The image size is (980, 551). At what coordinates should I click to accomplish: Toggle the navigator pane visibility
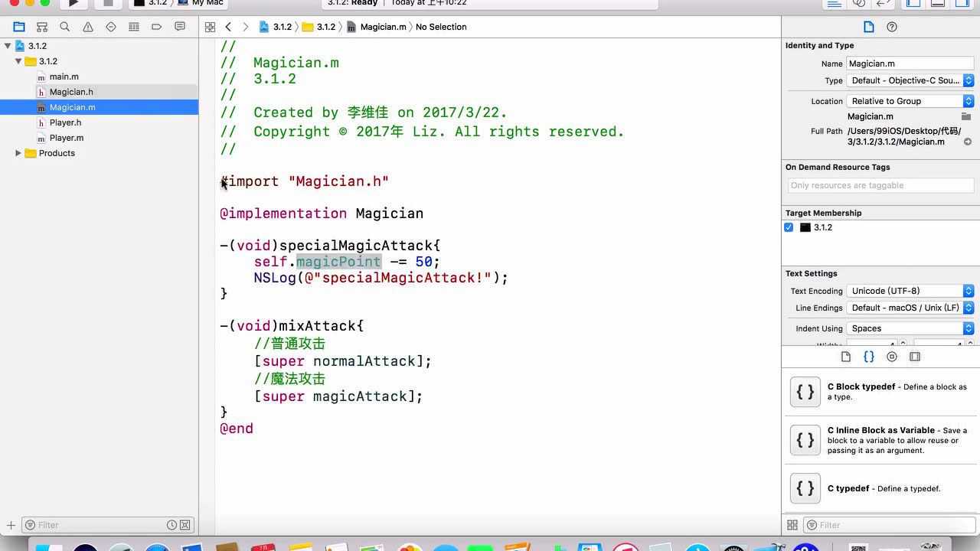pyautogui.click(x=913, y=3)
